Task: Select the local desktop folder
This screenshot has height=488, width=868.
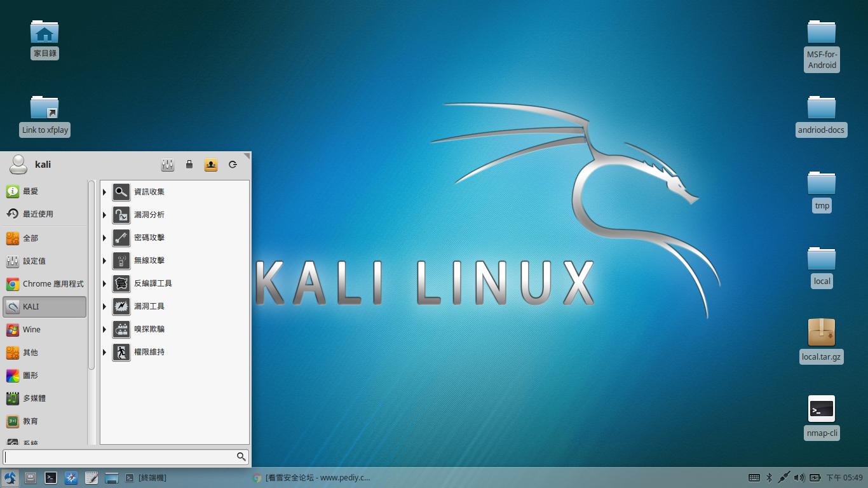Action: pos(822,267)
